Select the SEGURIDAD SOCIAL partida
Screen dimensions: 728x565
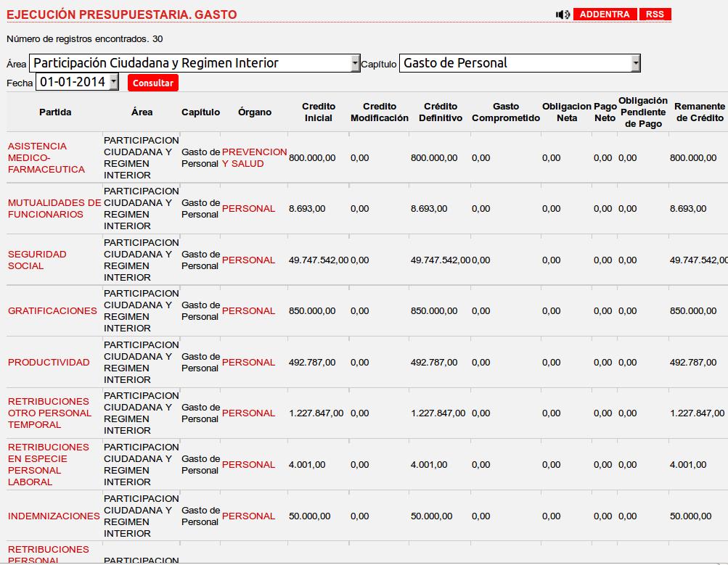pos(37,260)
